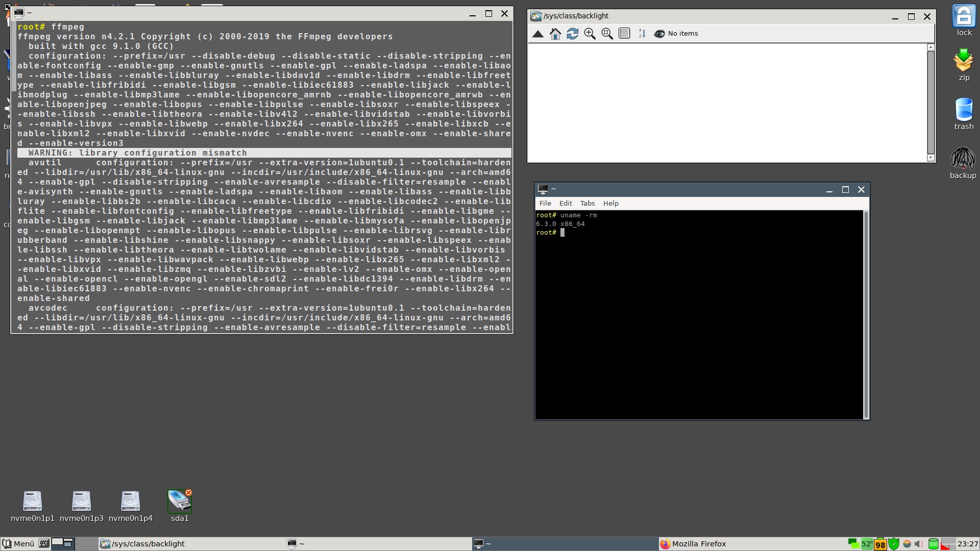The width and height of the screenshot is (980, 551).
Task: Maximize the /sys/class/backlight window
Action: [911, 16]
